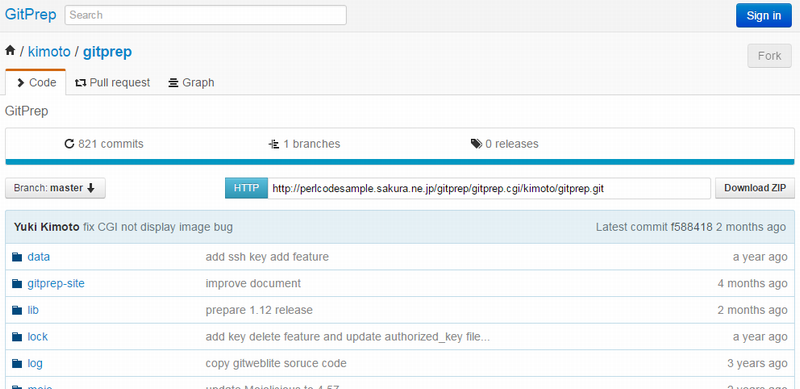The width and height of the screenshot is (800, 389).
Task: View the 1 branches page
Action: pyautogui.click(x=304, y=144)
